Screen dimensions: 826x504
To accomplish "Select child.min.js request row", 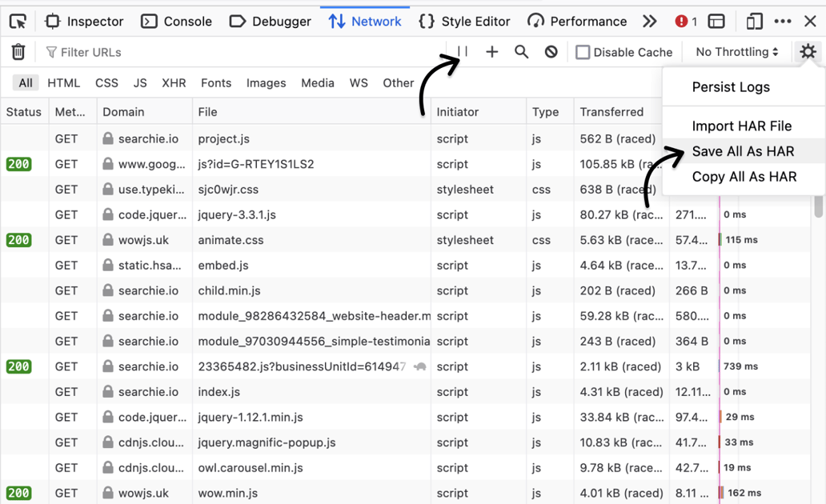I will (404, 290).
